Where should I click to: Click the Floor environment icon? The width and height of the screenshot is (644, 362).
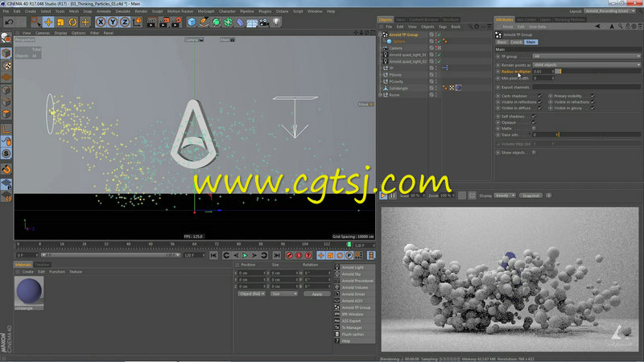coord(252,22)
